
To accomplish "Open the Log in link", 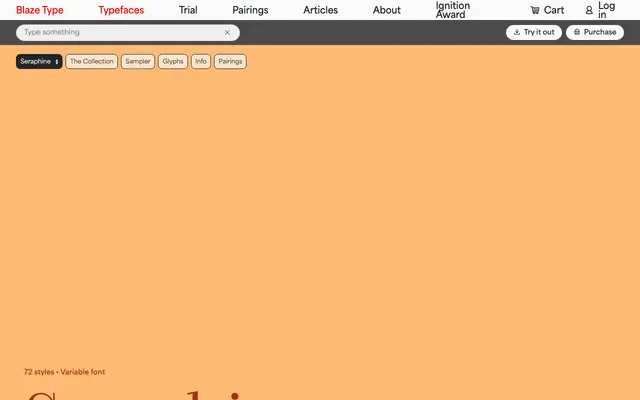I will click(x=607, y=10).
